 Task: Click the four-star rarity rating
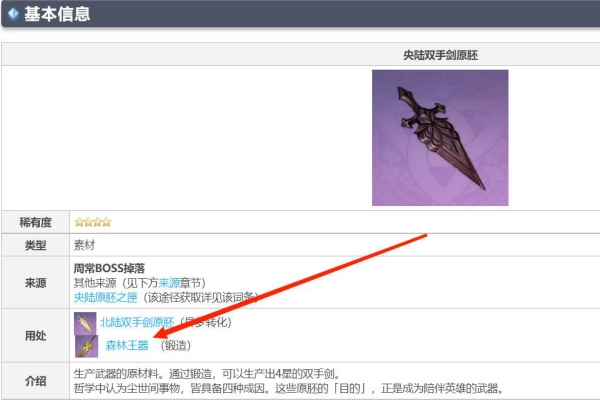pyautogui.click(x=93, y=222)
